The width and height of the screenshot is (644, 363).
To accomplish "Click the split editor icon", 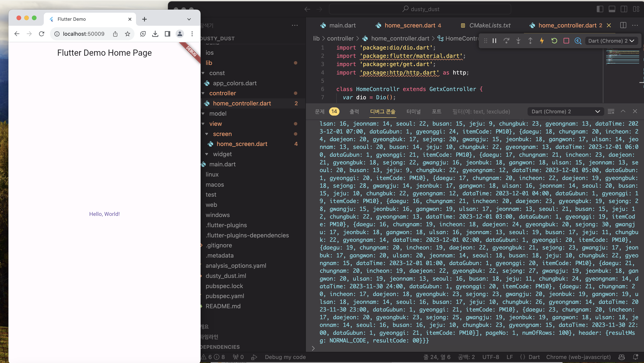I will (x=623, y=25).
